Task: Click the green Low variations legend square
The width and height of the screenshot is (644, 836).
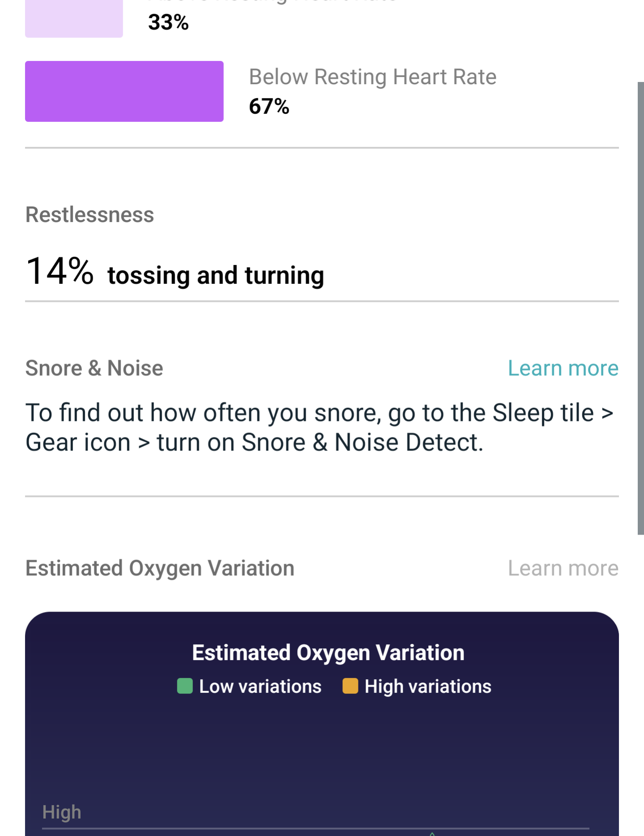Action: click(185, 686)
